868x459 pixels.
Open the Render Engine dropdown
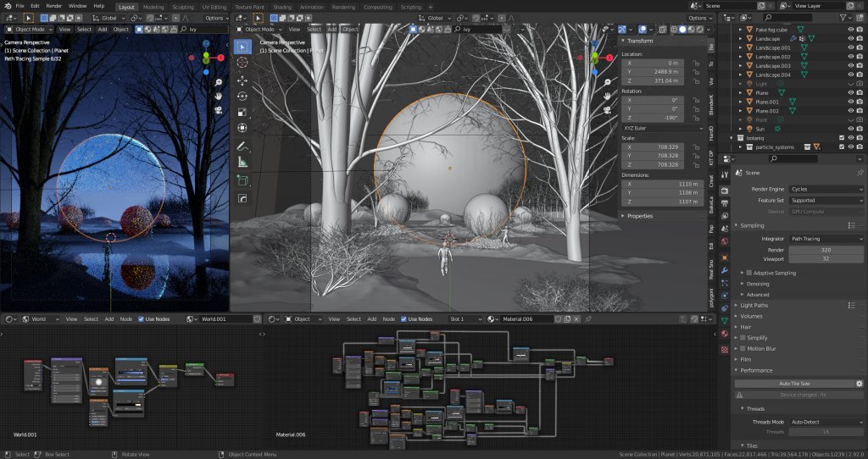(x=826, y=189)
